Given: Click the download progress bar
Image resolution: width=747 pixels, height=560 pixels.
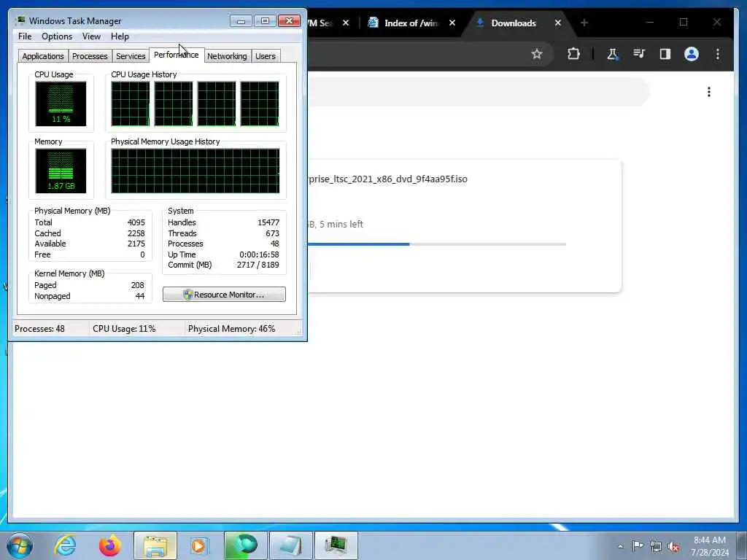Looking at the screenshot, I should click(437, 244).
